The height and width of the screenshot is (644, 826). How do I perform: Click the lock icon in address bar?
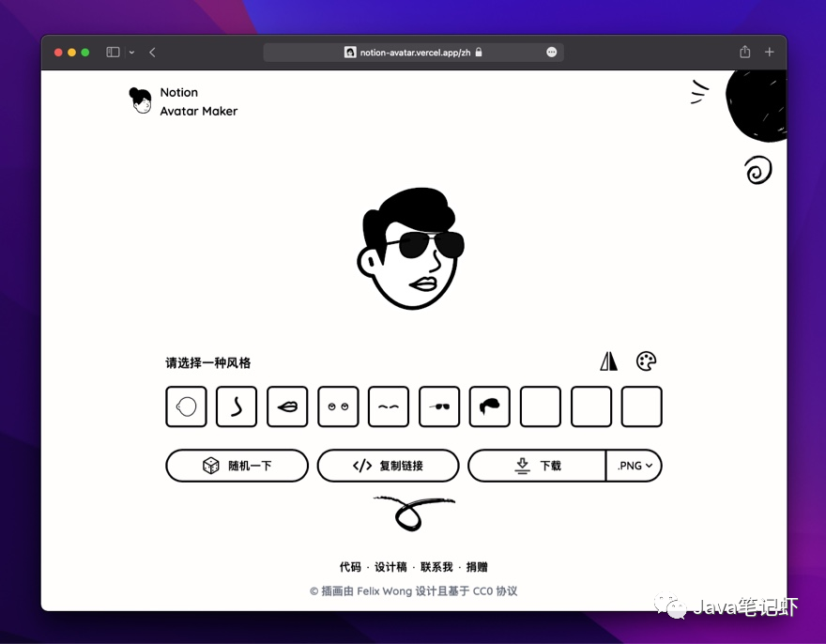point(479,53)
